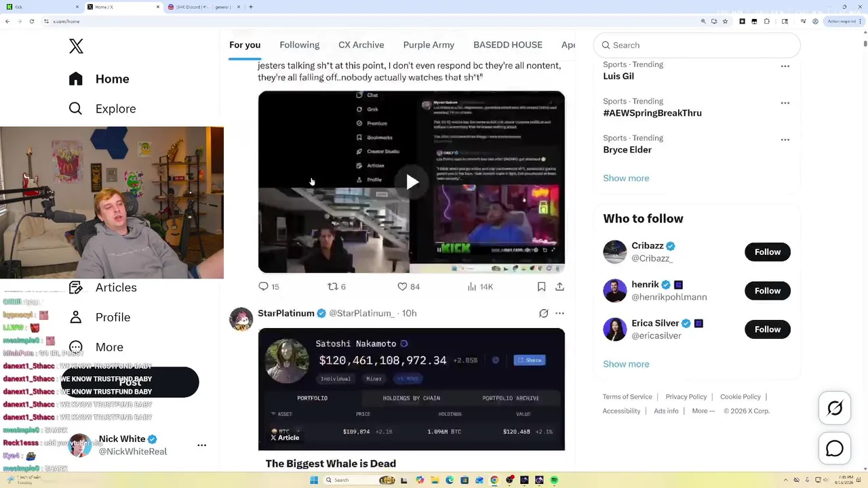Click Show more under Who to follow

tap(626, 364)
